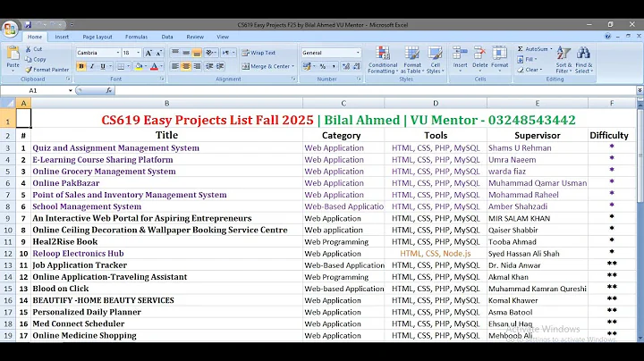Increase Decimal places

346,66
